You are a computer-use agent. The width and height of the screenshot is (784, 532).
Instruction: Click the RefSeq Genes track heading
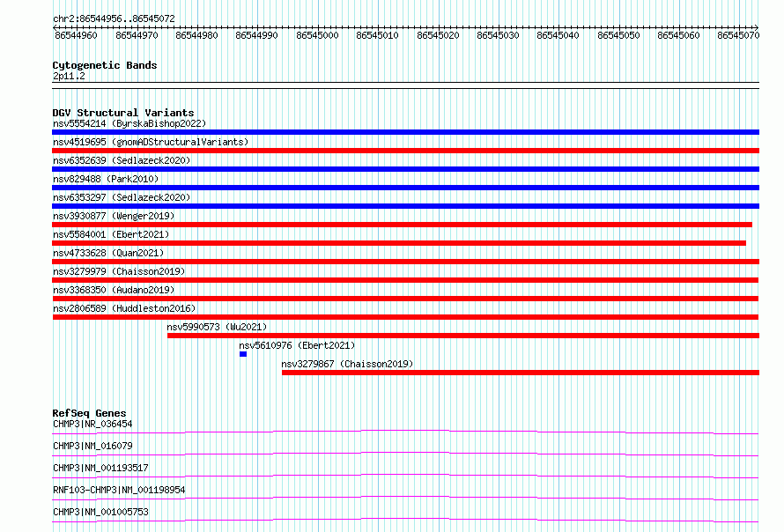[89, 413]
